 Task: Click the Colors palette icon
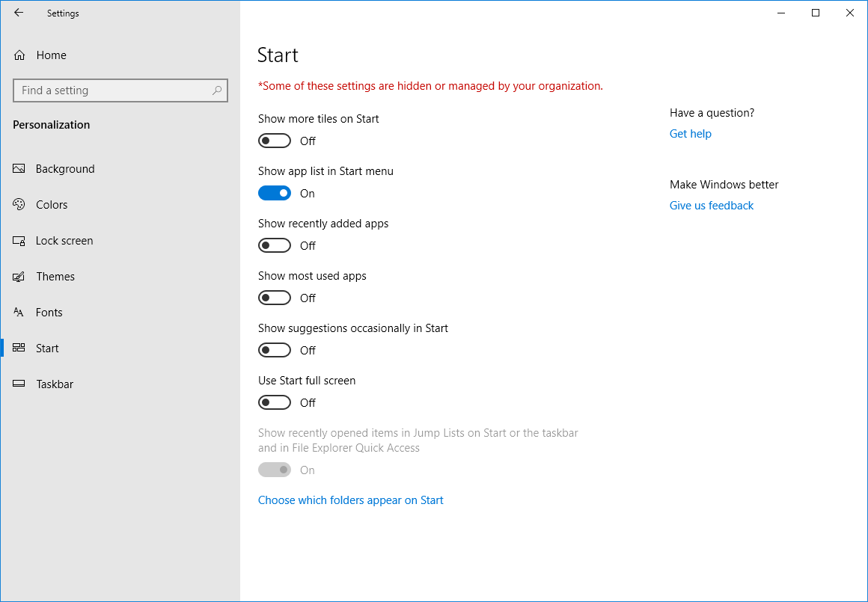click(19, 205)
